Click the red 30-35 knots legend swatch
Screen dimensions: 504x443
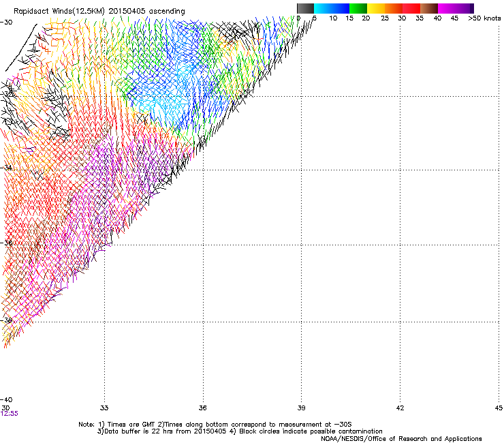click(x=411, y=8)
